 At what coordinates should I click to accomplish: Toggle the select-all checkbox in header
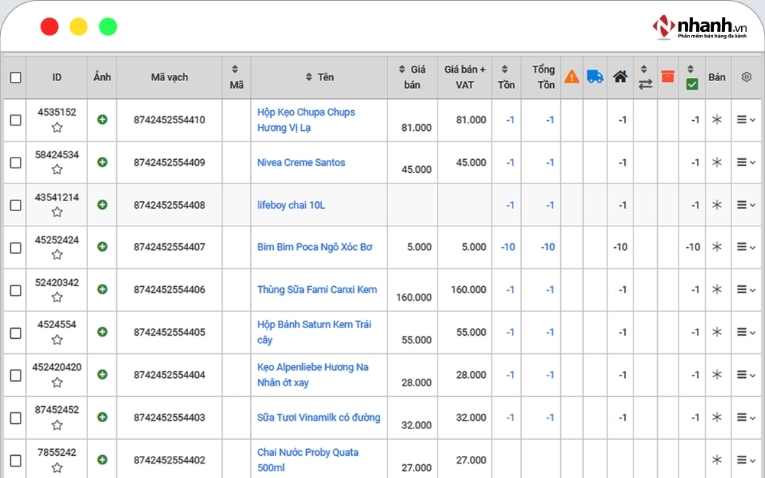click(x=16, y=78)
